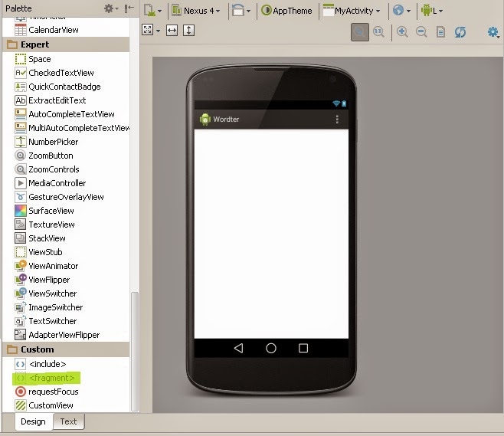The height and width of the screenshot is (436, 504).
Task: Hide the Palette panel with the collapse icon
Action: (x=129, y=8)
